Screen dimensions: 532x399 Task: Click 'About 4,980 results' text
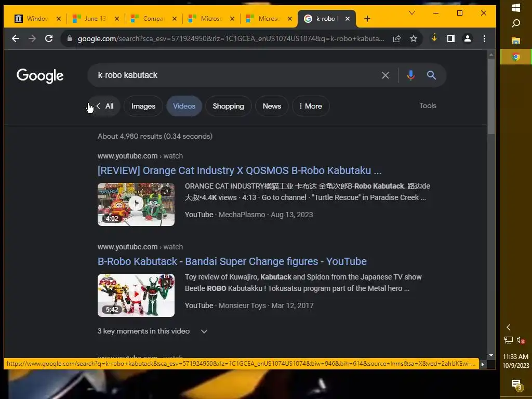(x=155, y=137)
